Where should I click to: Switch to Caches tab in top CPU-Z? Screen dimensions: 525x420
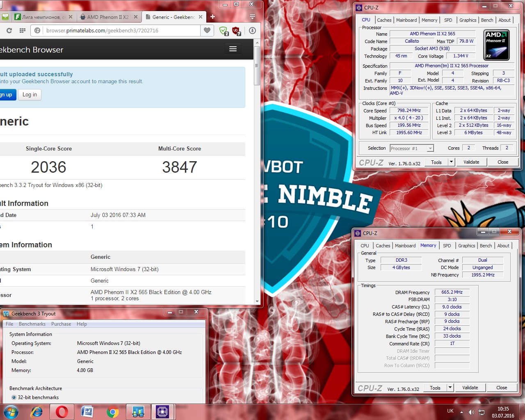coord(384,20)
